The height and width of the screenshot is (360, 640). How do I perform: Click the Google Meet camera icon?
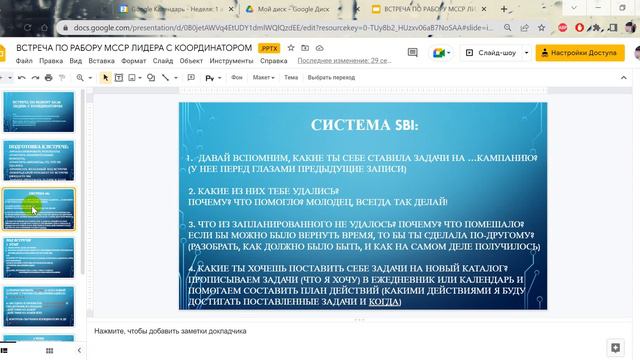[439, 53]
